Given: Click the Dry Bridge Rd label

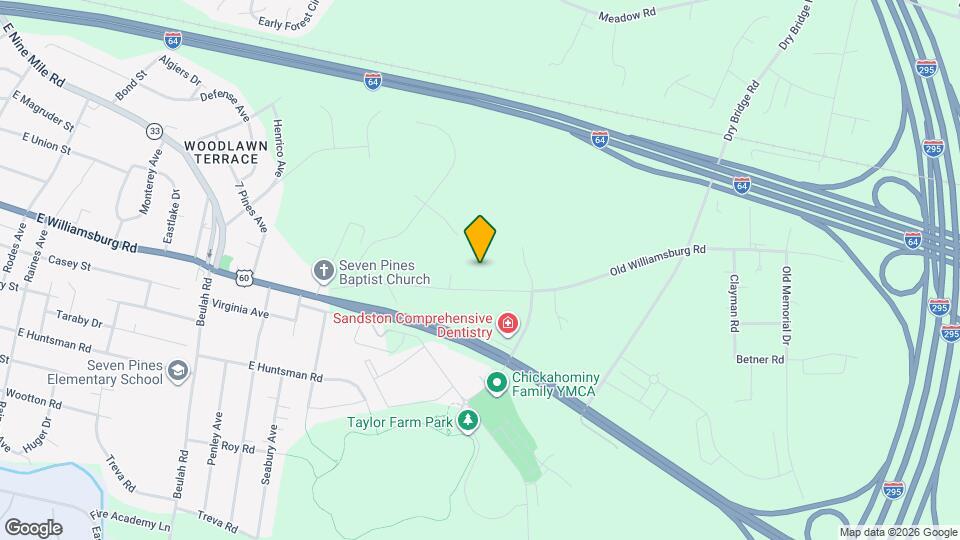Looking at the screenshot, I should tap(741, 111).
